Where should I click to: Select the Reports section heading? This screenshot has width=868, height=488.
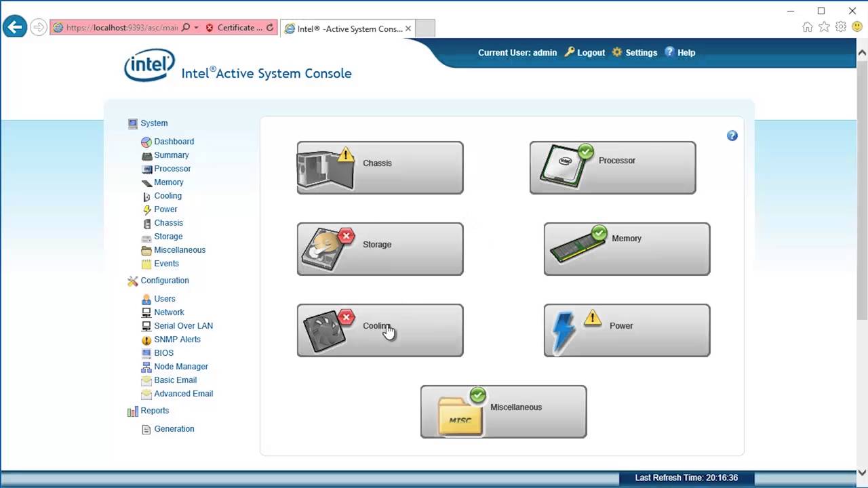point(155,411)
